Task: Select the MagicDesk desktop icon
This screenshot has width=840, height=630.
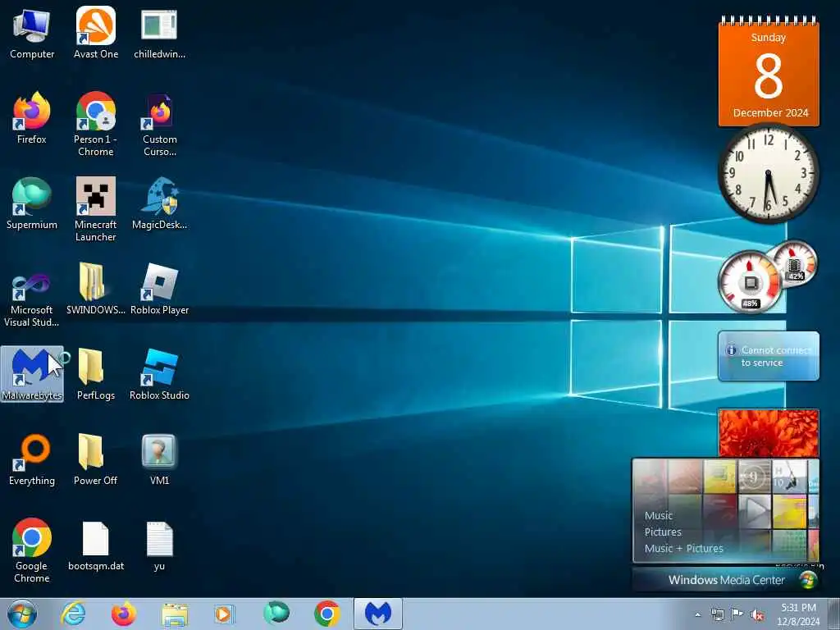Action: click(159, 204)
